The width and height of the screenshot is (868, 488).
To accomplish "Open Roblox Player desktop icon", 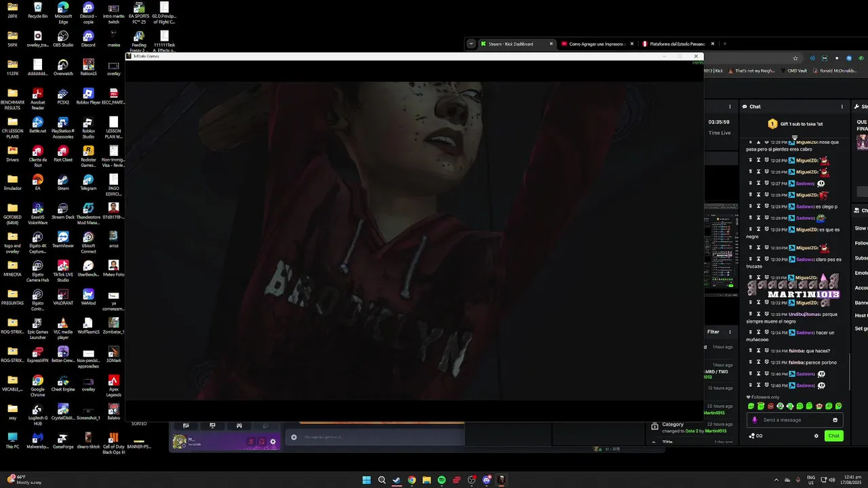I will tap(88, 96).
